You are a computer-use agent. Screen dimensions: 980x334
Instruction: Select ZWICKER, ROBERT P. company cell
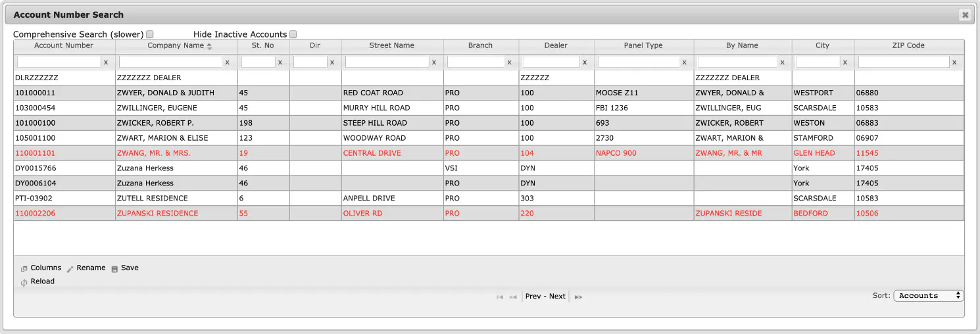pyautogui.click(x=176, y=123)
